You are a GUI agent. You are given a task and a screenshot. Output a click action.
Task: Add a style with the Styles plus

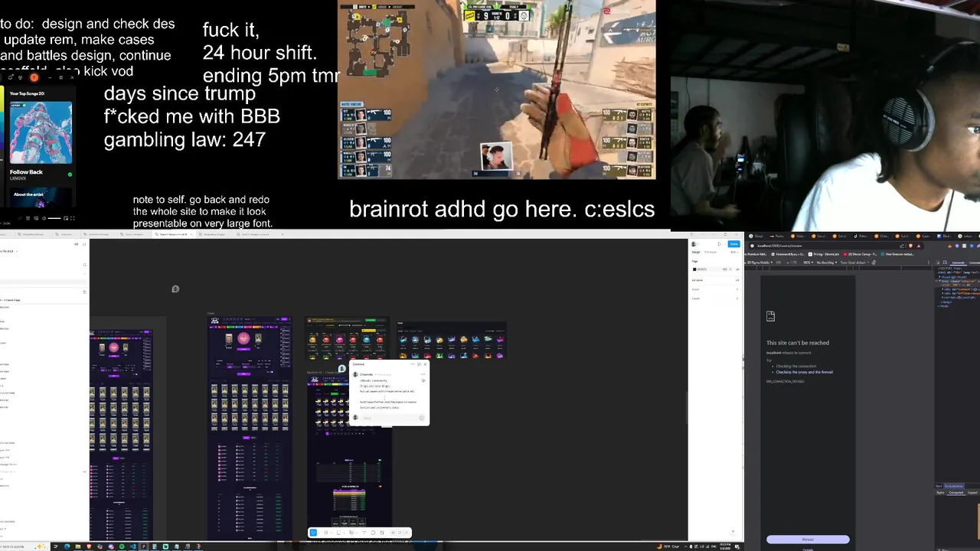(738, 289)
